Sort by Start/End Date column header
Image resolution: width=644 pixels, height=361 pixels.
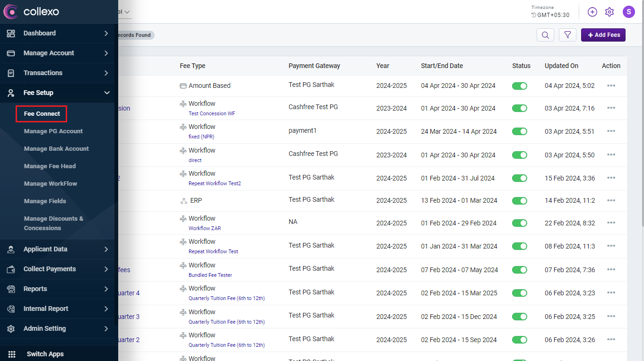(x=442, y=66)
